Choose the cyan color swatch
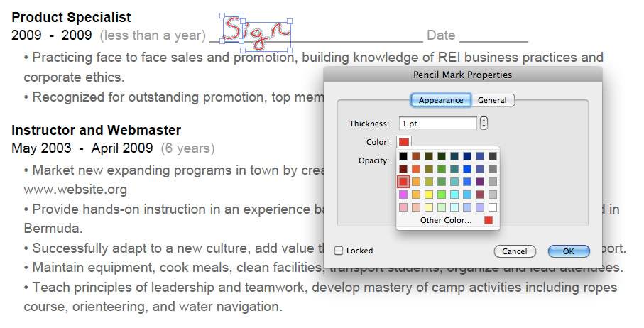Image resolution: width=644 pixels, height=328 pixels. pyautogui.click(x=454, y=194)
